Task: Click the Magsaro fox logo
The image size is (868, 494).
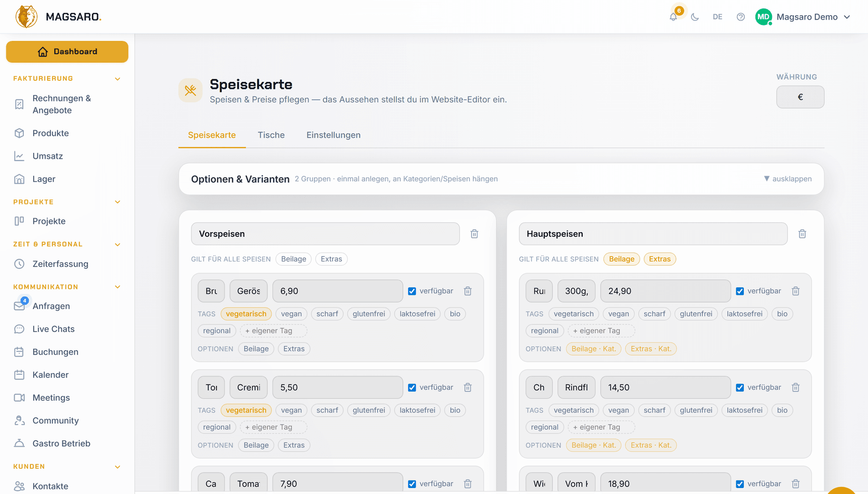Action: coord(26,17)
